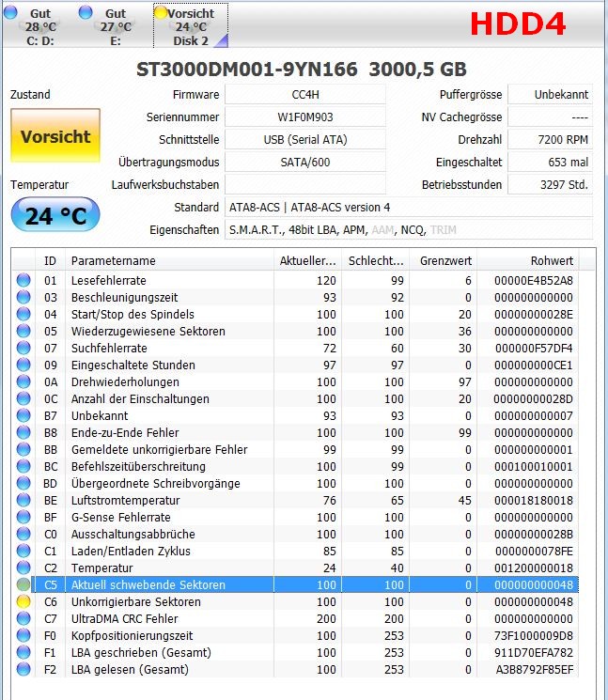Click blue status icon for Start/Stop des Spindels

pyautogui.click(x=23, y=314)
